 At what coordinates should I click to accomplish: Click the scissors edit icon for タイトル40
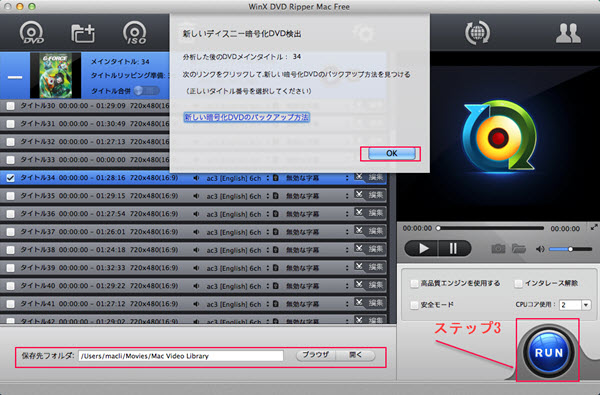[359, 284]
